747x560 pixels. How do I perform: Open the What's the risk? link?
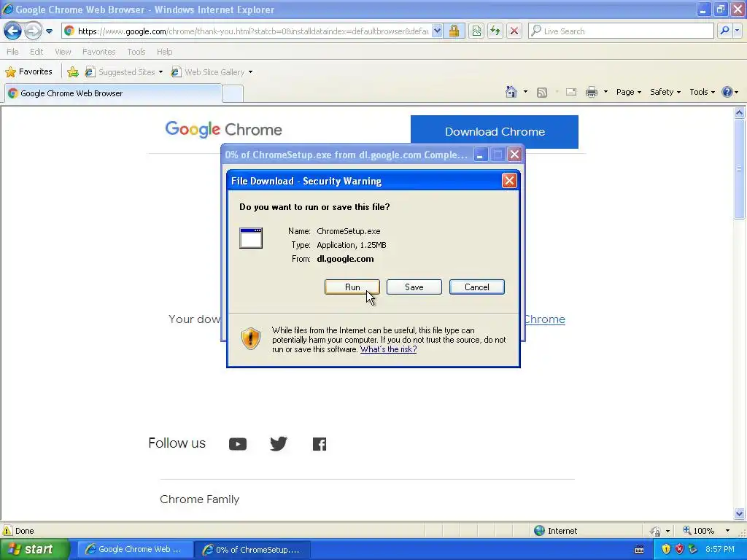[x=388, y=349]
